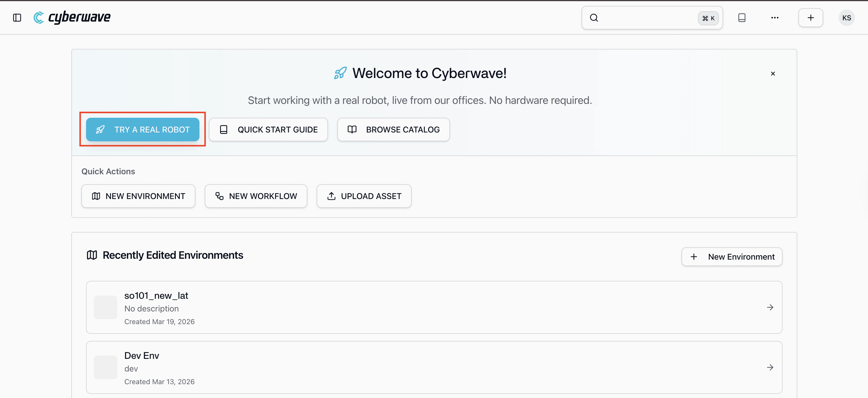Toggle the sidebar panel icon
Screen dimensions: 868x398
(17, 17)
